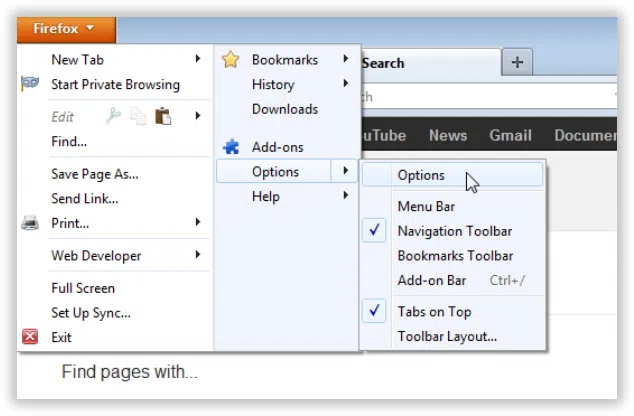Expand the New Tab submenu arrow
634x416 pixels.
tap(198, 59)
